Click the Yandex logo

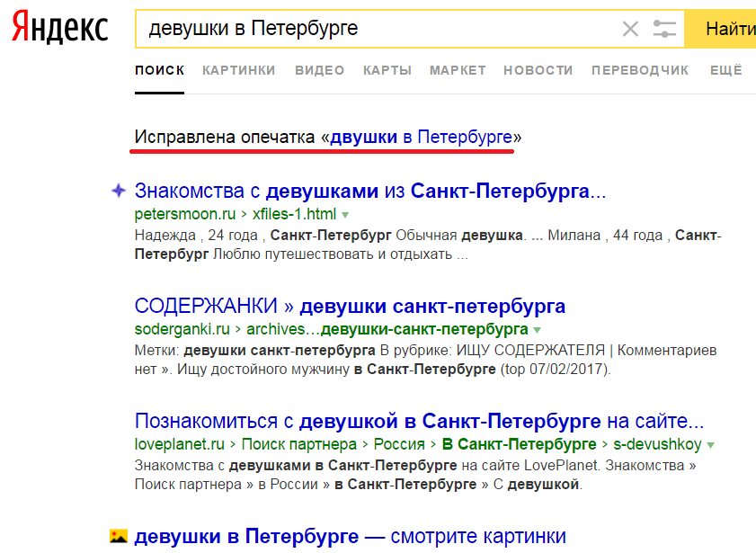coord(59,29)
